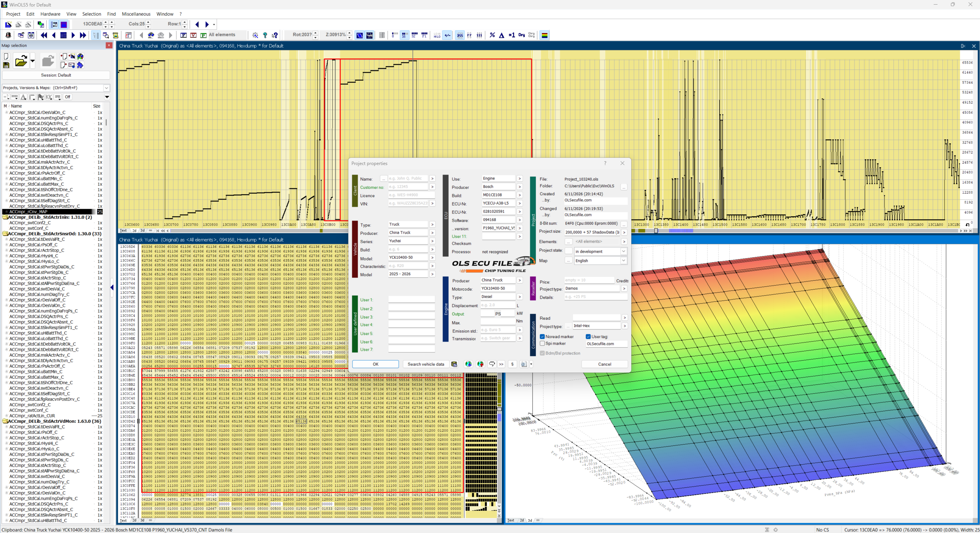Screen dimensions: 980x533
Task: Click the red V version toolbar icon
Action: click(x=193, y=35)
